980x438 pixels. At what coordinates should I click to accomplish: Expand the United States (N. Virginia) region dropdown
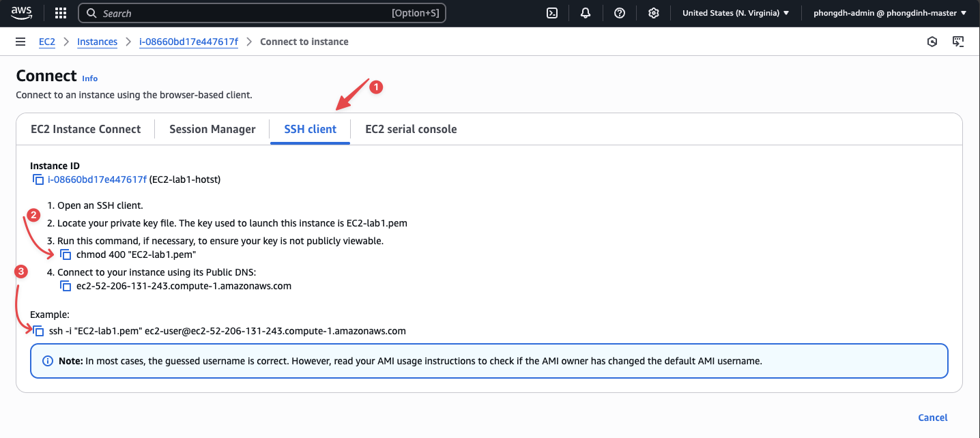coord(736,13)
